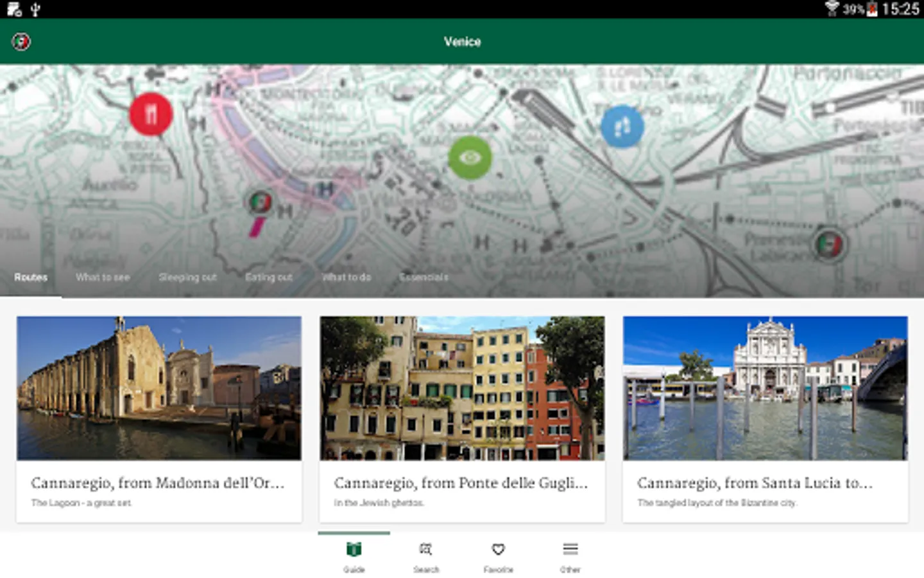Select 'Cannaregio, from Santa Lucia to...' title
The height and width of the screenshot is (578, 924).
pos(755,483)
